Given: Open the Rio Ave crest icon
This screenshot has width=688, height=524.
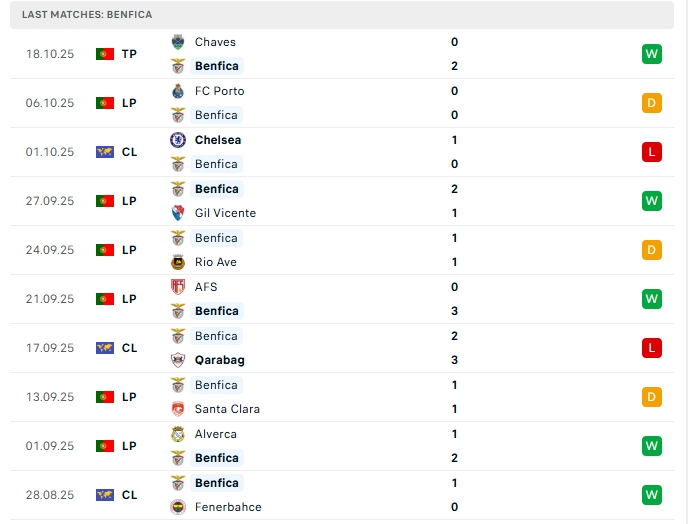Looking at the screenshot, I should click(x=178, y=262).
